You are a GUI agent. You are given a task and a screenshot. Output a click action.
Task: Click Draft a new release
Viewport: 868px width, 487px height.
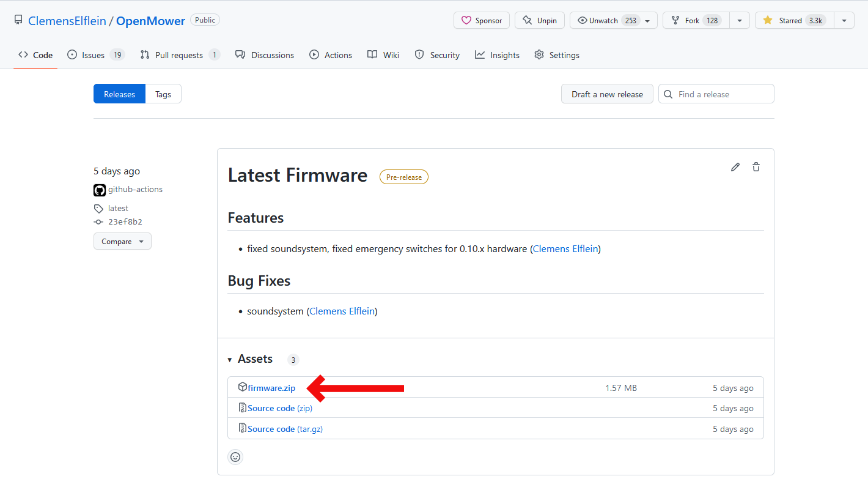(x=606, y=94)
